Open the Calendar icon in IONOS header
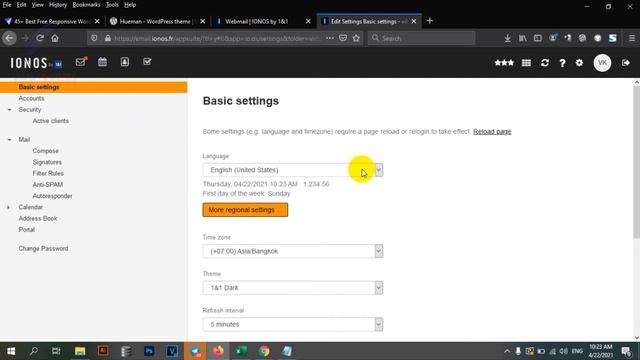640x360 pixels. click(x=102, y=62)
